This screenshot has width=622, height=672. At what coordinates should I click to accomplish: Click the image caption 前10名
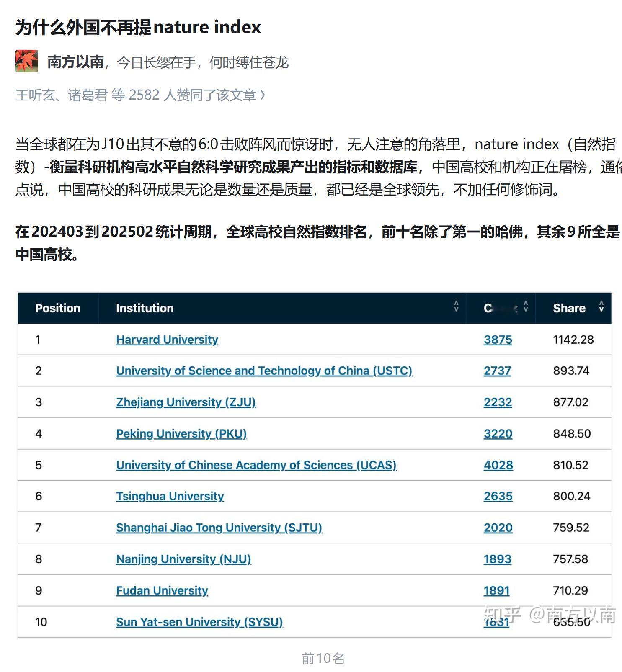pos(323,658)
